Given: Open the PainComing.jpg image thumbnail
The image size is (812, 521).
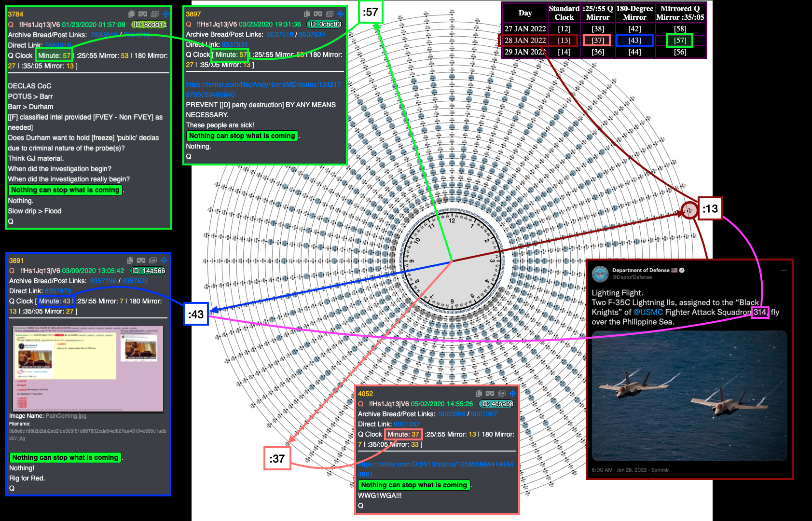Looking at the screenshot, I should pyautogui.click(x=88, y=369).
